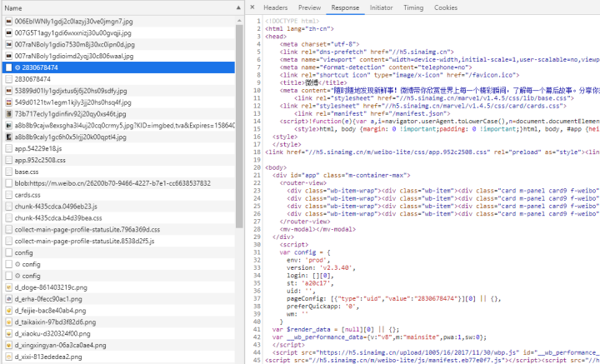
Task: Click the image icon of 007G5T1agy1gdi6wxxnizj30u00gvqji.jpg
Action: click(9, 32)
